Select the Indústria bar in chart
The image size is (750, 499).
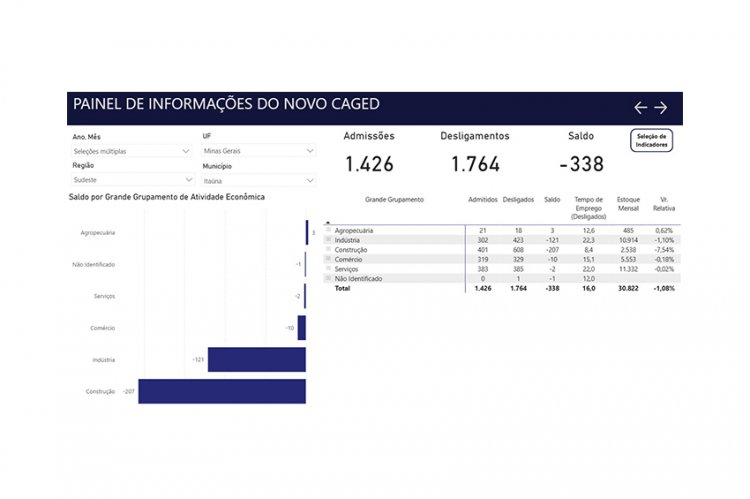coord(256,359)
